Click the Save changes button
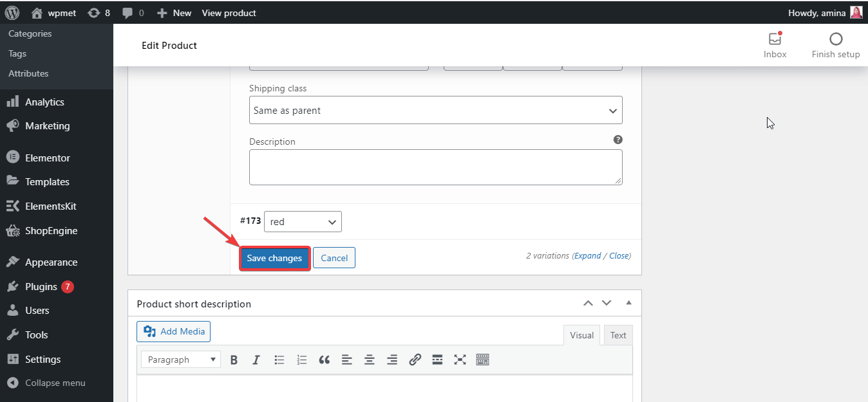 pyautogui.click(x=274, y=258)
